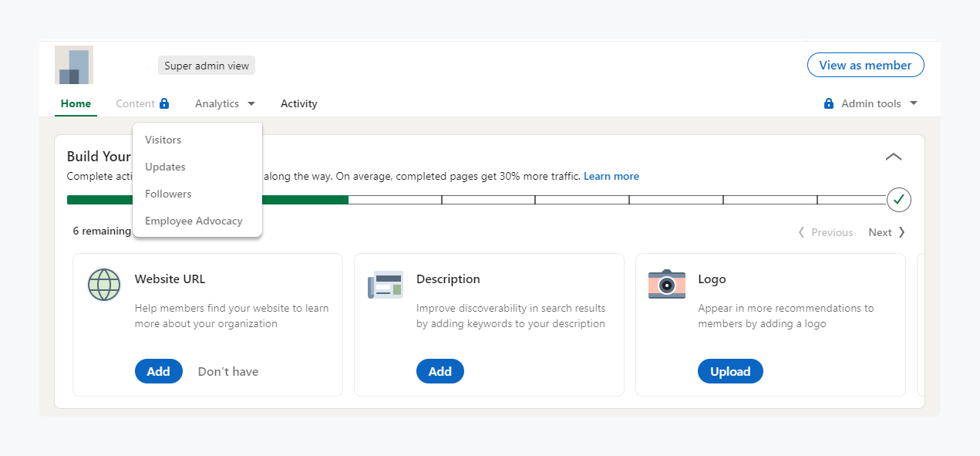Choose Updates in the Analytics menu
The width and height of the screenshot is (980, 456).
[x=165, y=167]
